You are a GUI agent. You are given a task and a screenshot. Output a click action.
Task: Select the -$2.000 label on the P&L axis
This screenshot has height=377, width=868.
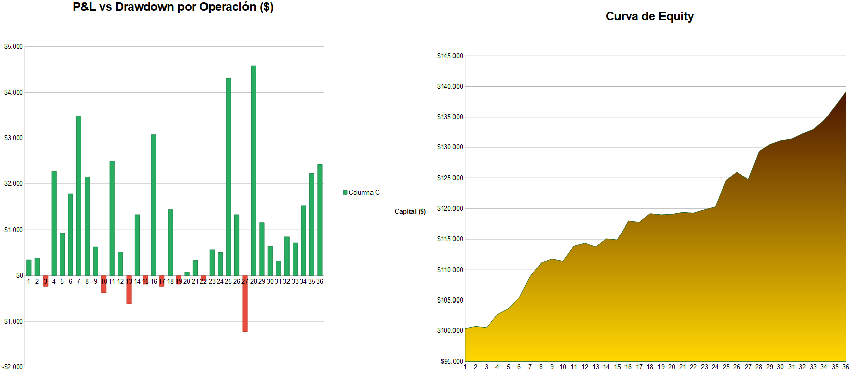click(x=13, y=367)
